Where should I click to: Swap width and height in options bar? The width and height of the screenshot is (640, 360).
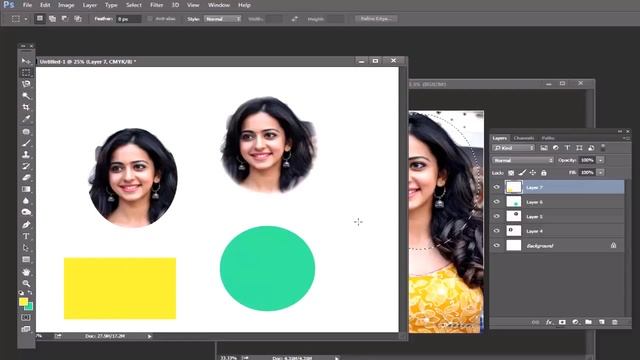coord(294,19)
